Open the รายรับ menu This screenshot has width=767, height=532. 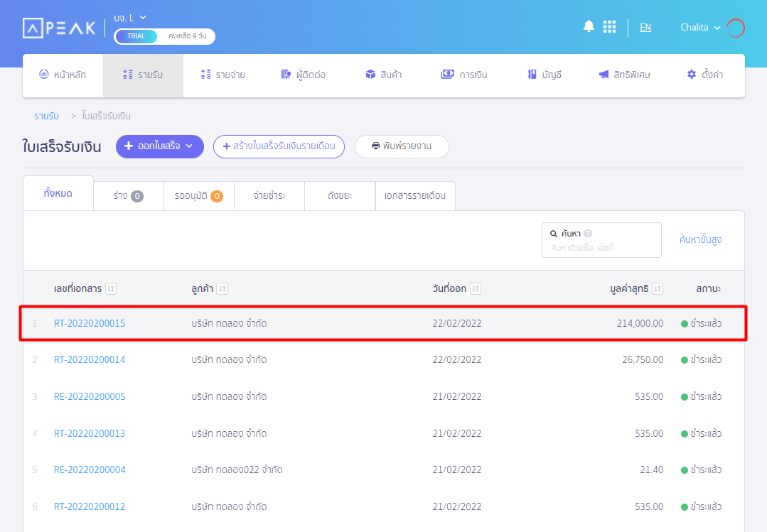click(x=143, y=75)
